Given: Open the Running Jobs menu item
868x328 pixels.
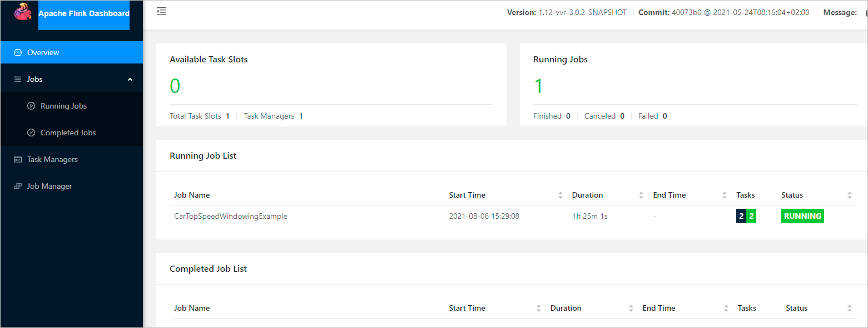Looking at the screenshot, I should [x=63, y=105].
